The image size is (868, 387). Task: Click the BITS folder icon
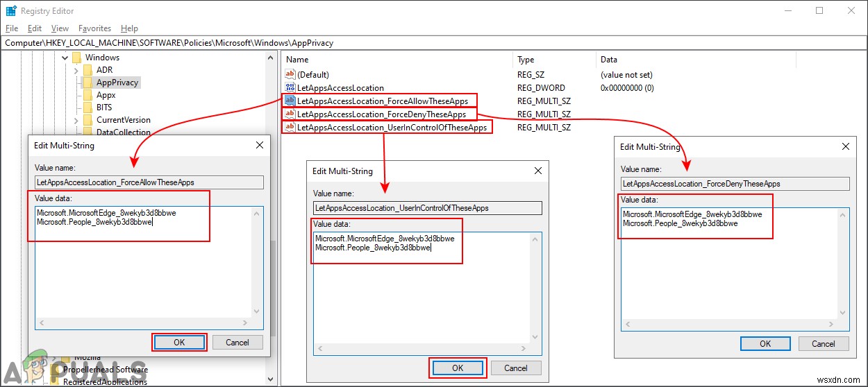pyautogui.click(x=87, y=108)
